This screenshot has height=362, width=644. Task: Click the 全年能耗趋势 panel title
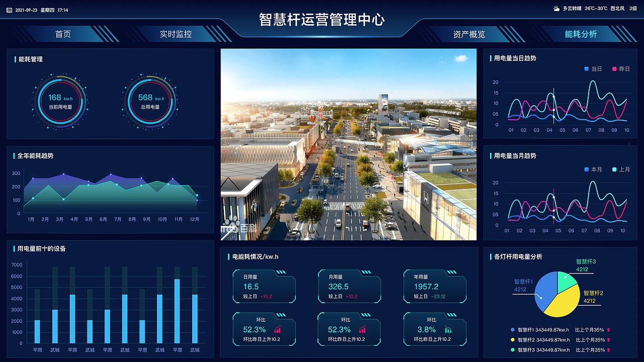35,156
